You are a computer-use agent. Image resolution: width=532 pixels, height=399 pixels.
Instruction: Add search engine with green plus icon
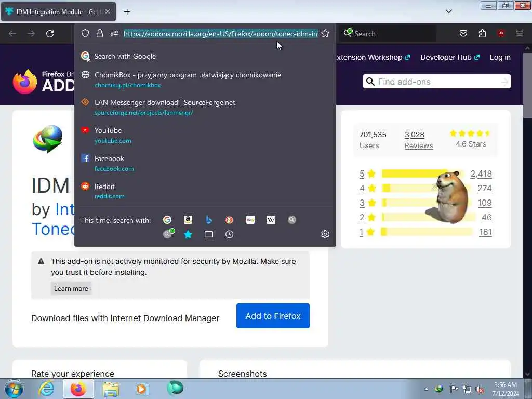pyautogui.click(x=168, y=233)
